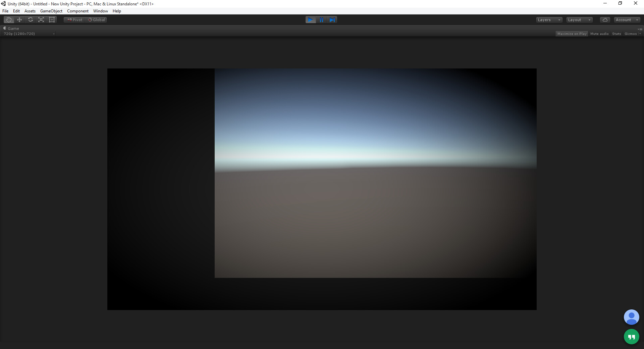
Task: Select the Move tool
Action: tap(19, 20)
